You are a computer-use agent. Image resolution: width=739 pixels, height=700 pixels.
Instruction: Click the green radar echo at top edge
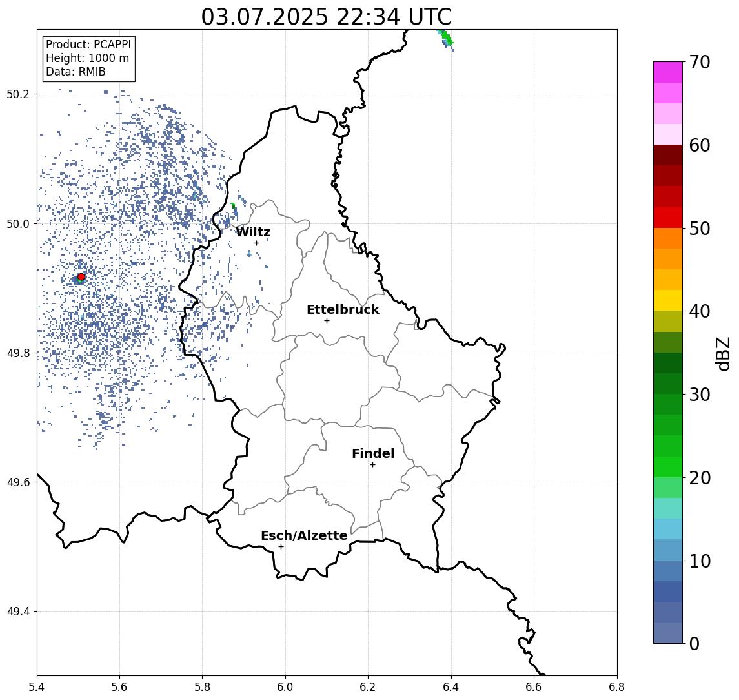coord(447,39)
